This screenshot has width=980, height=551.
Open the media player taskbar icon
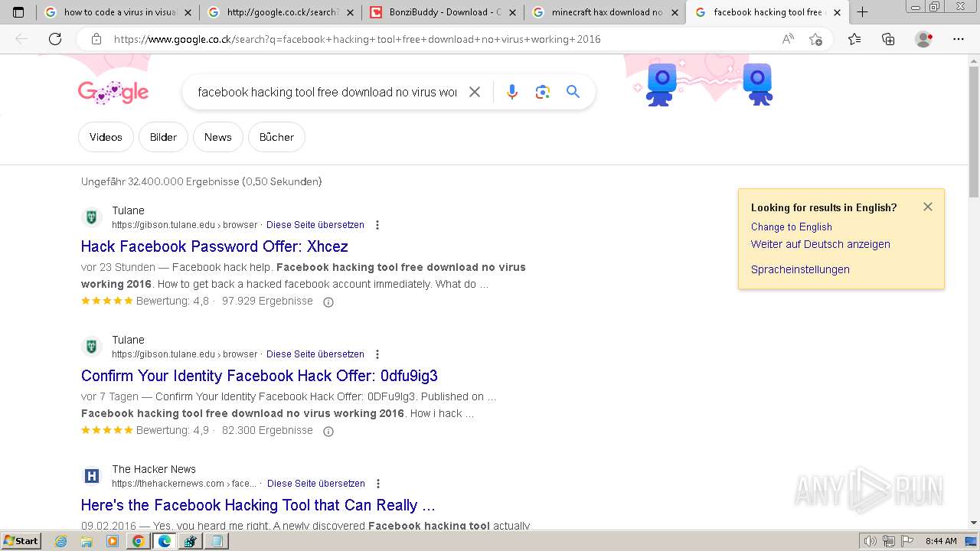[x=113, y=541]
